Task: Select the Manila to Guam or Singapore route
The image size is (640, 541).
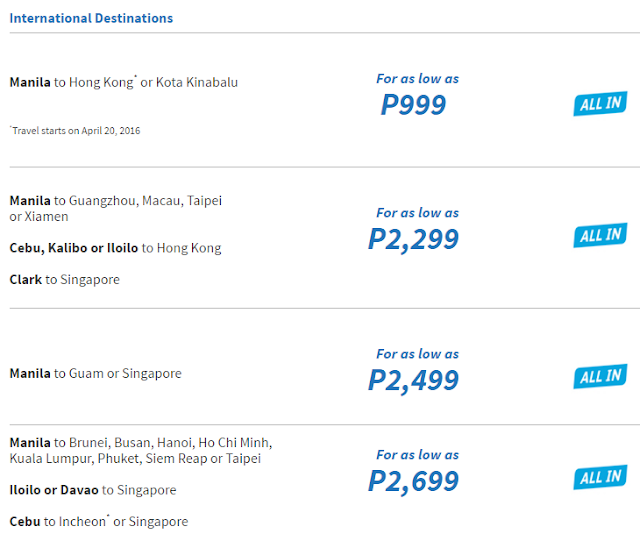Action: (x=95, y=374)
